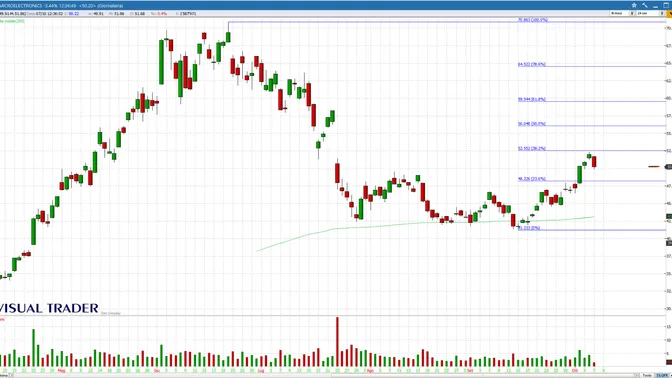
Task: Click the Ott month label on time axis
Action: [575, 370]
